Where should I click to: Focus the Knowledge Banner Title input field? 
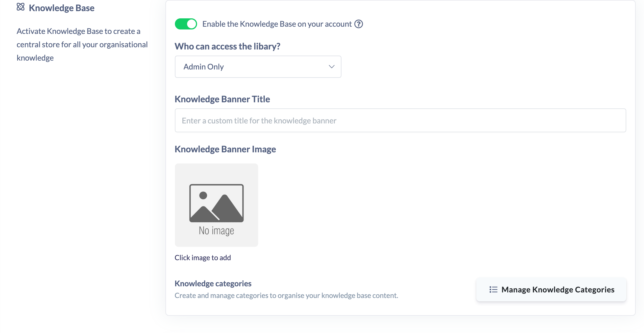coord(400,120)
